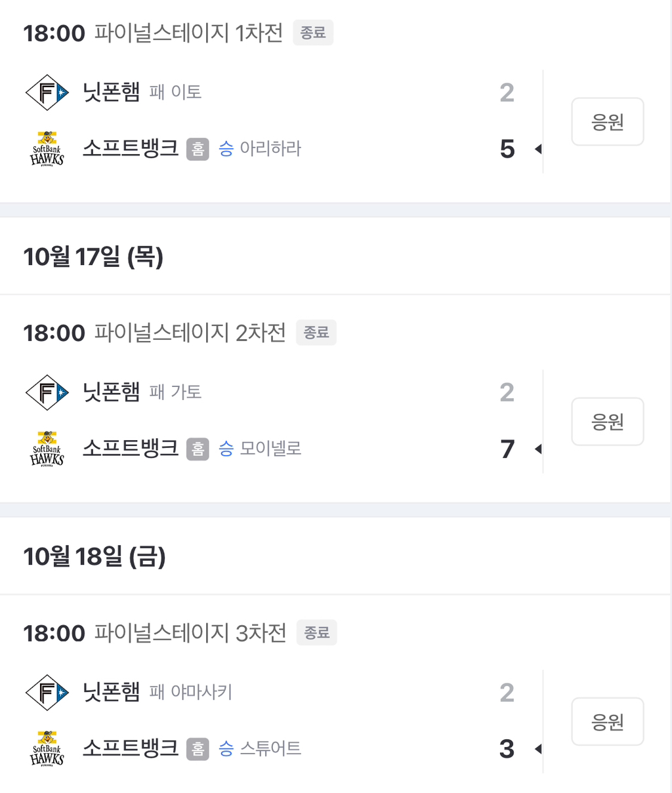Click 10월 17일 (목) date header

[x=93, y=256]
